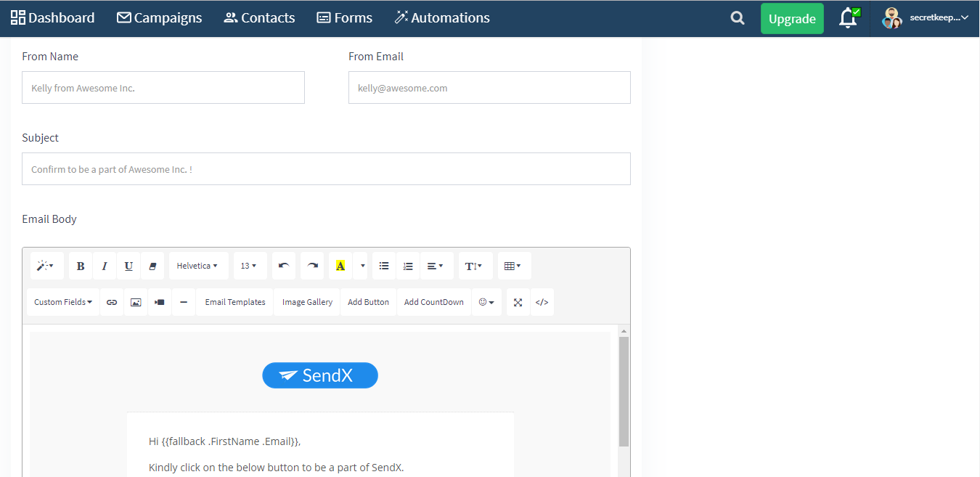The width and height of the screenshot is (980, 477).
Task: Toggle fullscreen editor mode
Action: coord(518,302)
